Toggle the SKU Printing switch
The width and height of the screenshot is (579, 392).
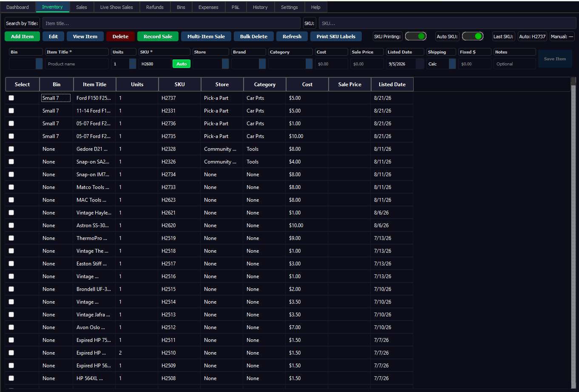tap(416, 37)
